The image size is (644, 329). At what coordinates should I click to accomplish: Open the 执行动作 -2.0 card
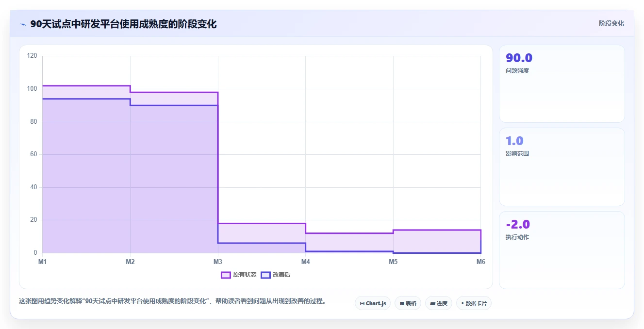(561, 250)
